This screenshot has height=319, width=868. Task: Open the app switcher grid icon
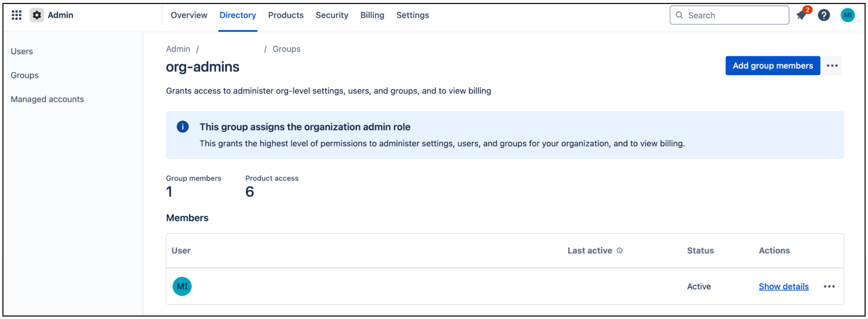pos(16,15)
